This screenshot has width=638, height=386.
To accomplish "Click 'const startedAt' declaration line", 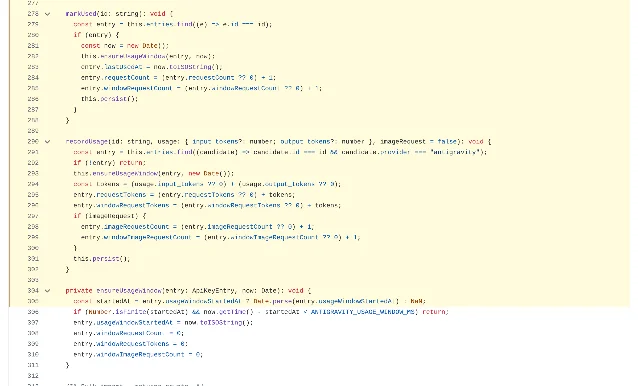I will pyautogui.click(x=249, y=301).
